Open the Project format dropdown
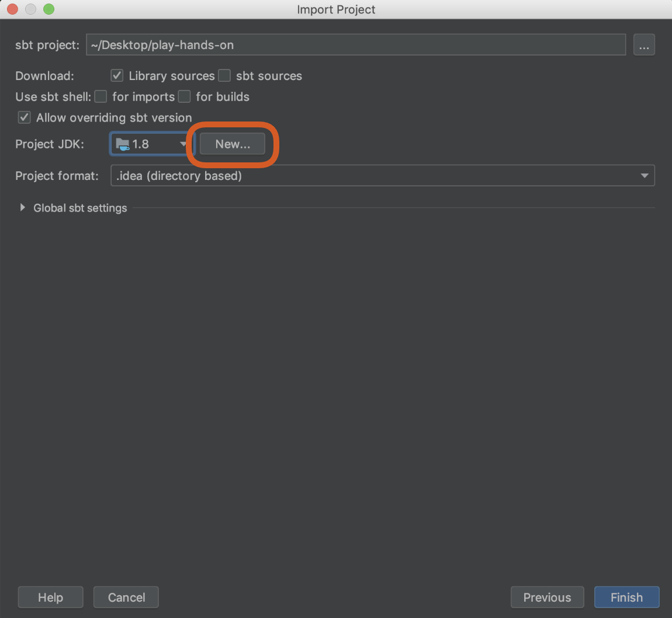 645,175
